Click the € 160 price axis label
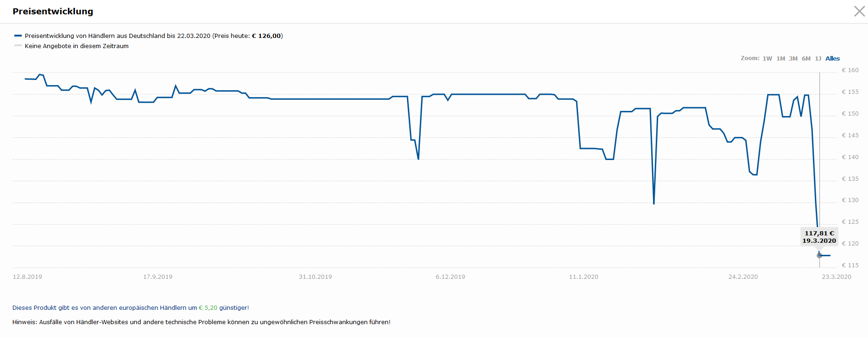Image resolution: width=868 pixels, height=338 pixels. click(x=850, y=70)
